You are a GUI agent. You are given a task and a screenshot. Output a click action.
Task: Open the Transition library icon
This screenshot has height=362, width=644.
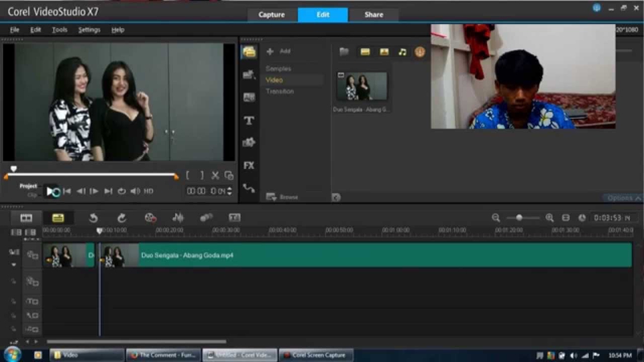coord(249,97)
